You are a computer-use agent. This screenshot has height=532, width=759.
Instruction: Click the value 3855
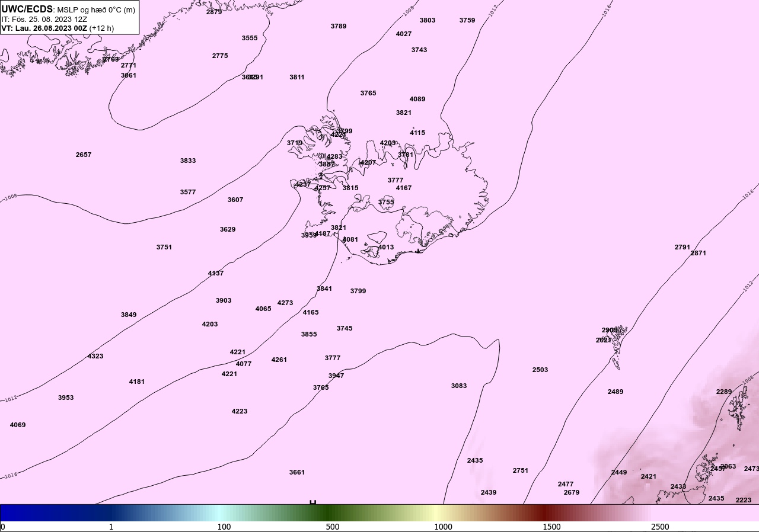309,334
